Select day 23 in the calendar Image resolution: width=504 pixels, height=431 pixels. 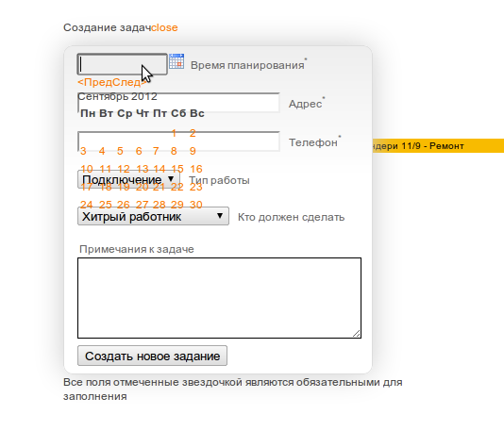[195, 187]
